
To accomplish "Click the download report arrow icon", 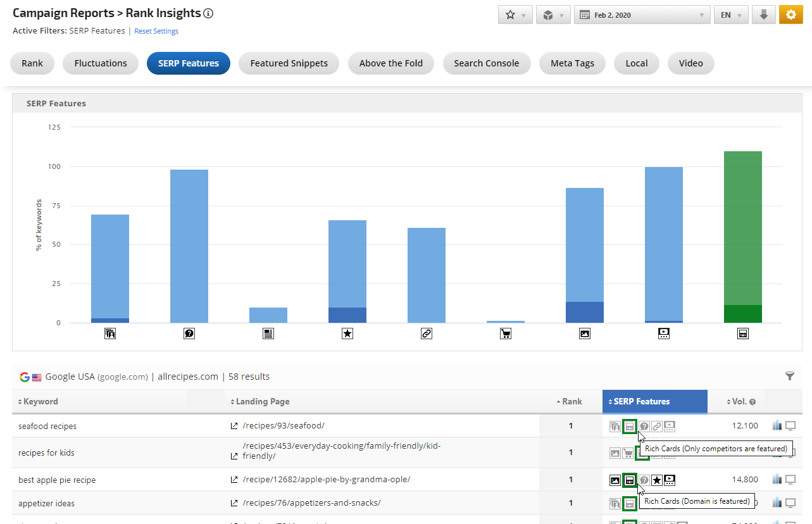I will coord(764,15).
